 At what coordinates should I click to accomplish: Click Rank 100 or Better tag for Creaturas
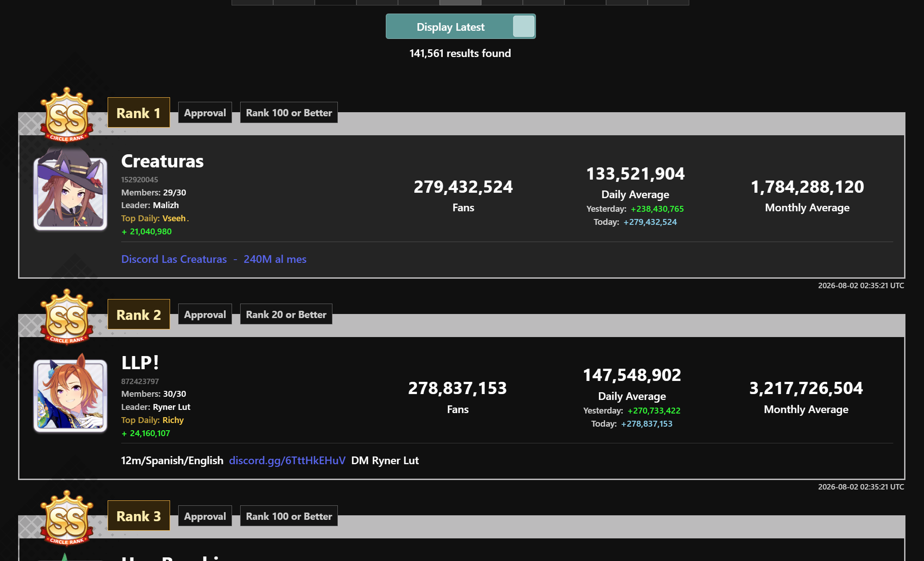(x=289, y=113)
